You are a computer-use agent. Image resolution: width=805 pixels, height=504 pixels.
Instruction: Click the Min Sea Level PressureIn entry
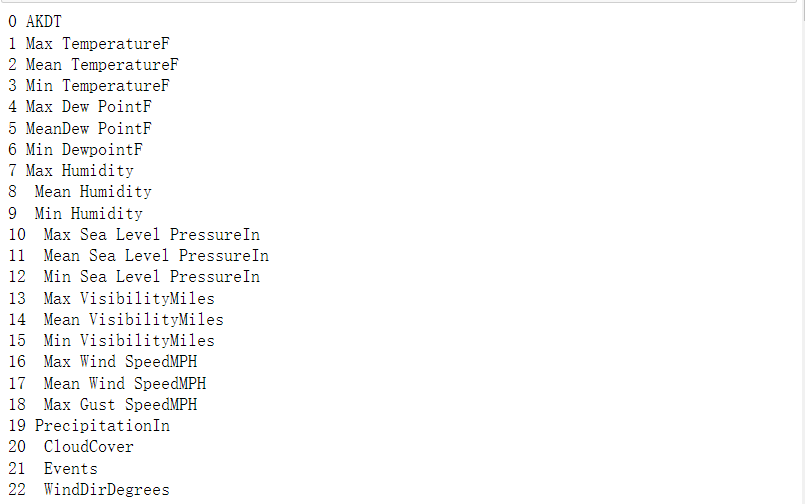(x=151, y=276)
